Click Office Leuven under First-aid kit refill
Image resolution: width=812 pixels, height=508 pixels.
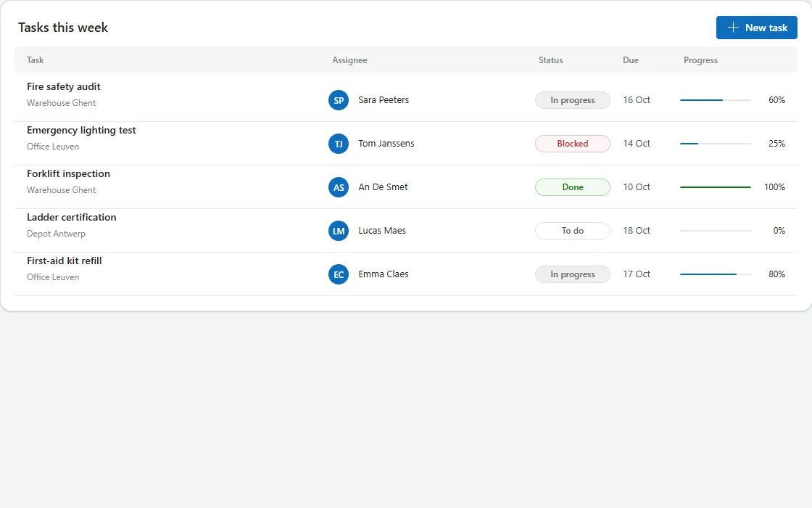53,277
